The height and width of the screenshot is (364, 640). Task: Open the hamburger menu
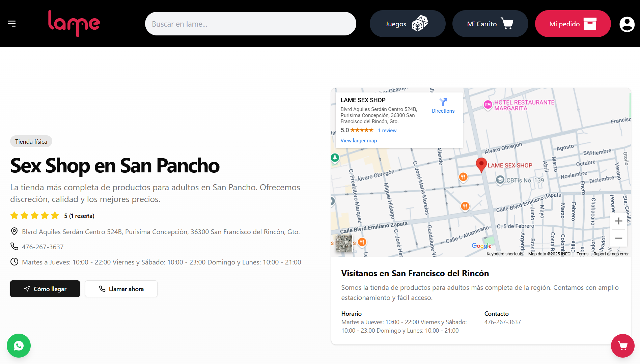[12, 24]
